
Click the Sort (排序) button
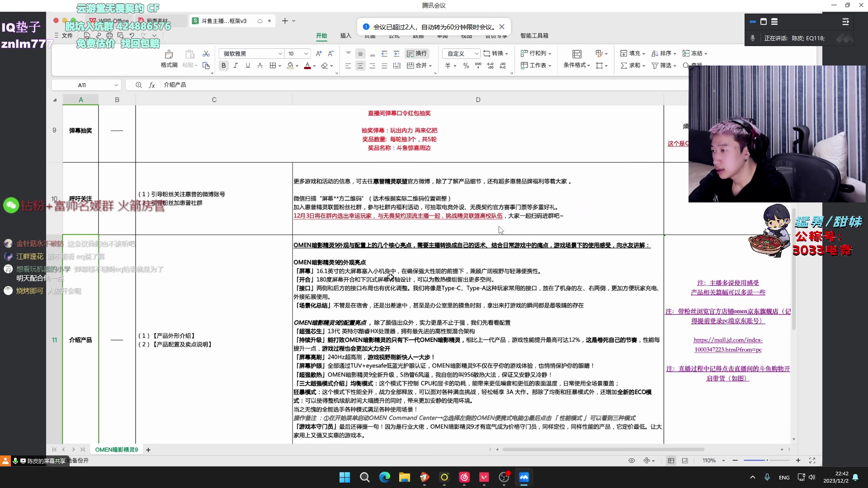tap(664, 53)
